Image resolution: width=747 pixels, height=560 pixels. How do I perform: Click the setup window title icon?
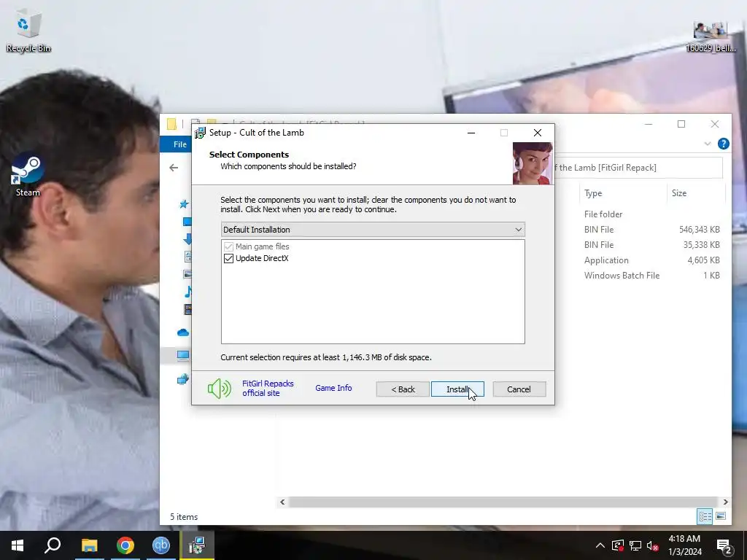200,133
